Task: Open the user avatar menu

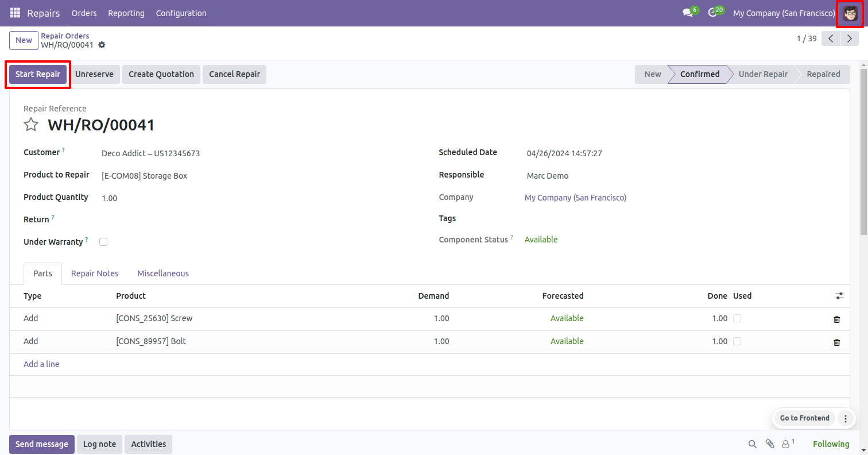Action: click(850, 13)
